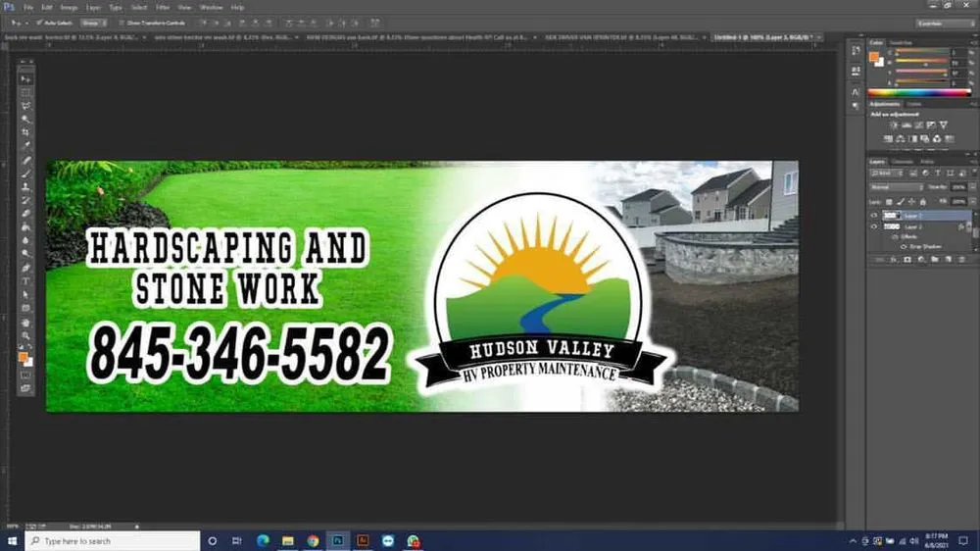Toggle Quick Mask mode in toolbar

pyautogui.click(x=25, y=376)
